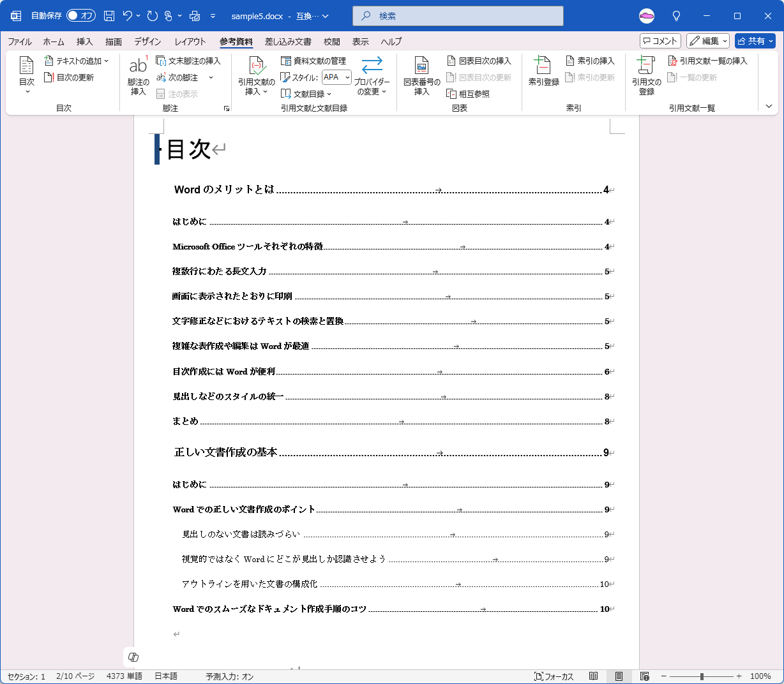The width and height of the screenshot is (784, 684).
Task: Click the search box in title bar
Action: point(458,16)
